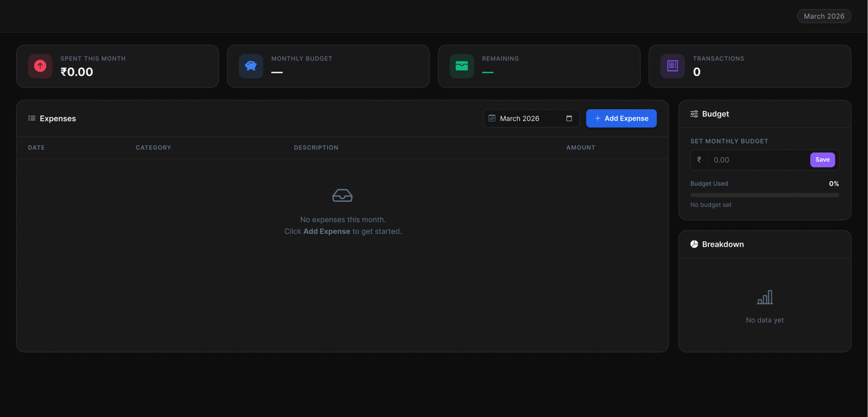Click the Budget panel heading text

(716, 114)
